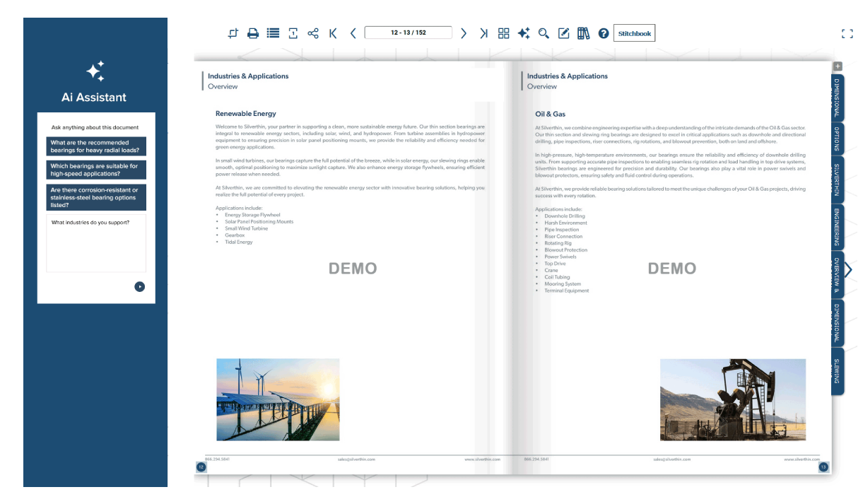Open the table of contents
Viewport: 863px width, 504px height.
point(273,33)
